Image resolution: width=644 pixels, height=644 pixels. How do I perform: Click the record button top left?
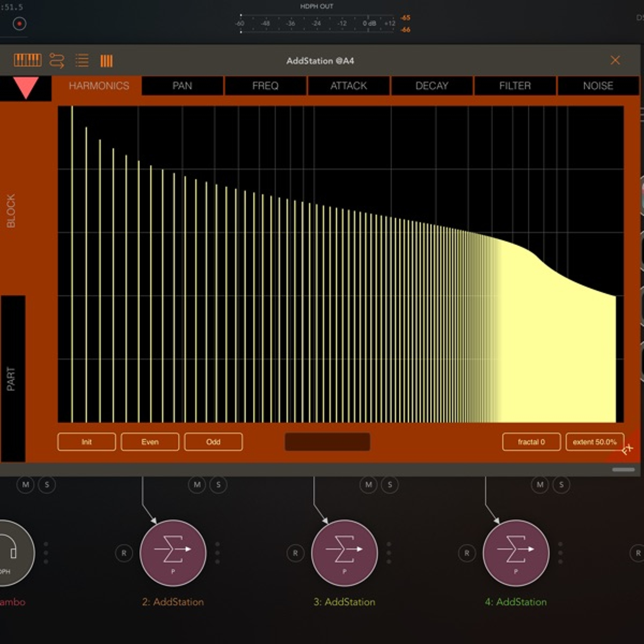point(19,24)
